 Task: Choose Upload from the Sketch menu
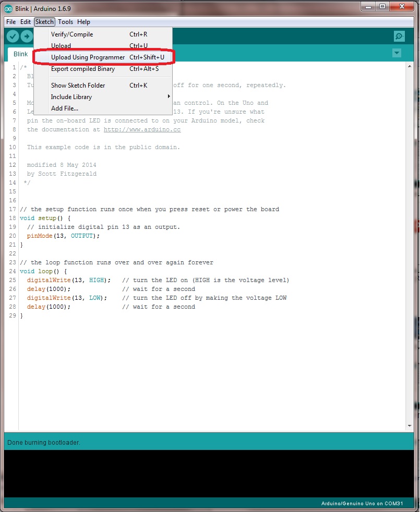coord(103,46)
